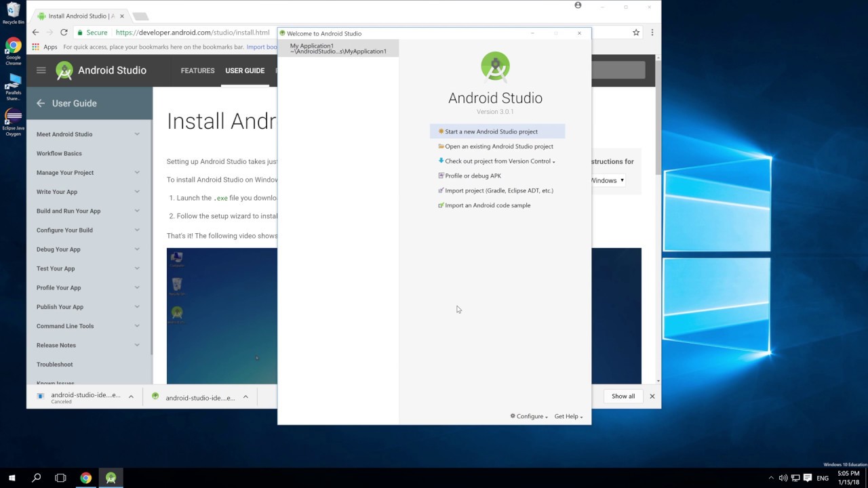
Task: Import an Android code sample
Action: [x=497, y=205]
